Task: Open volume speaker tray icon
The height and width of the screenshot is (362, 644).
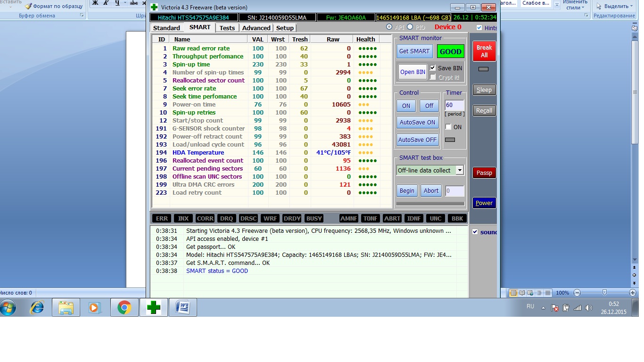Action: [x=589, y=308]
